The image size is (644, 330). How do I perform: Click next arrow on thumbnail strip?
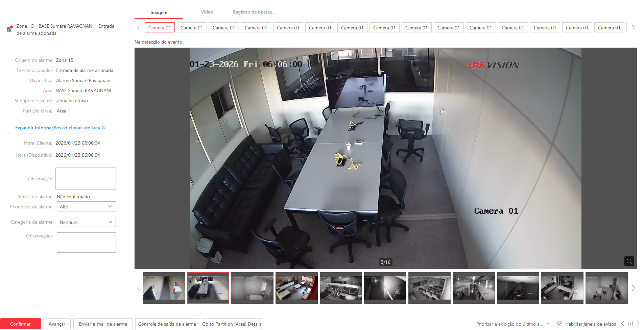click(633, 288)
